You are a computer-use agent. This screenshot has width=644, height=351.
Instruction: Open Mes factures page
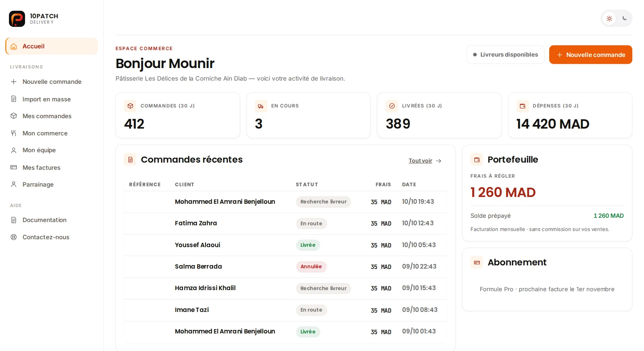point(52,167)
